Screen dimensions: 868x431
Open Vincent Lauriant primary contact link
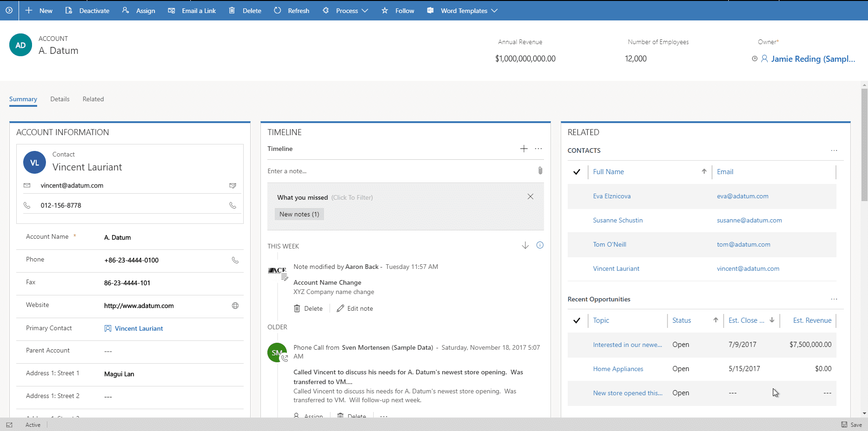pos(139,328)
